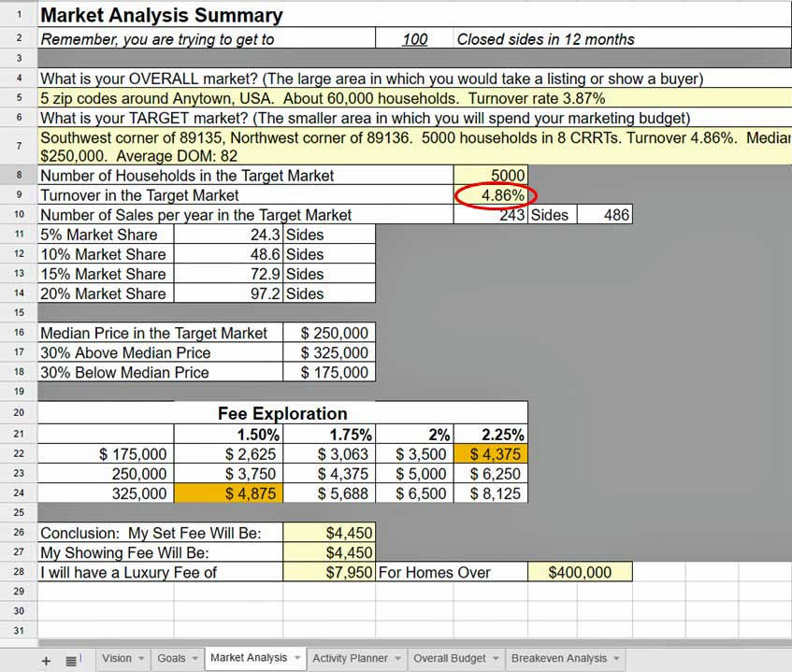Open the Overall Budget tab dropdown arrow
The image size is (792, 672).
(496, 658)
